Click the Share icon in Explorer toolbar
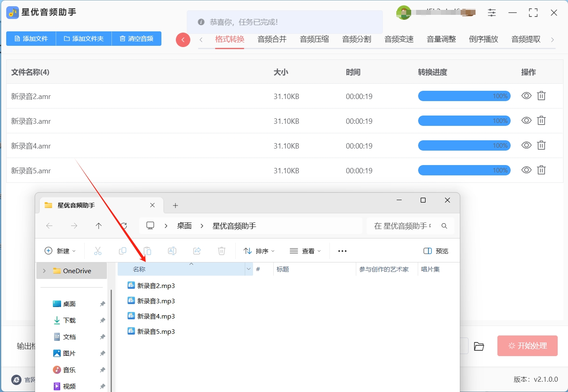The width and height of the screenshot is (568, 392). [x=197, y=251]
